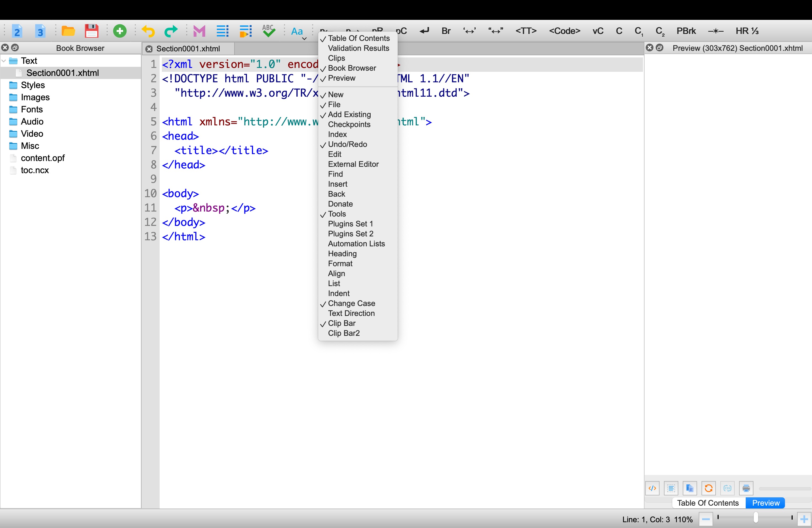Run the ABC spellcheck icon
The height and width of the screenshot is (528, 812).
click(268, 31)
